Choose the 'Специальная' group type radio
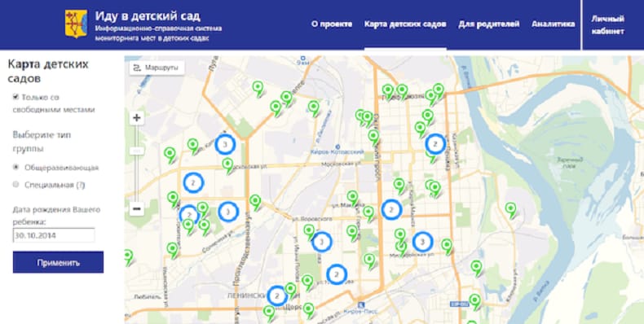 coord(16,185)
